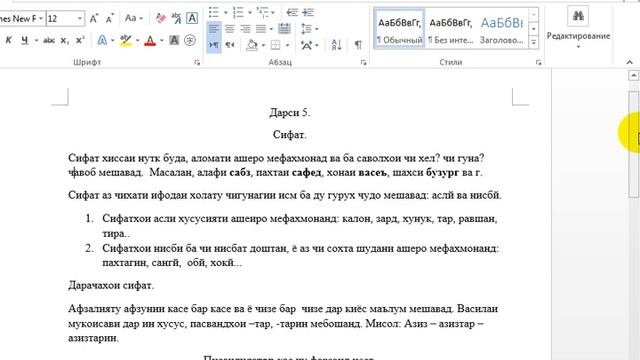Expand the numbering dropdown arrow
The width and height of the screenshot is (640, 360).
[250, 13]
